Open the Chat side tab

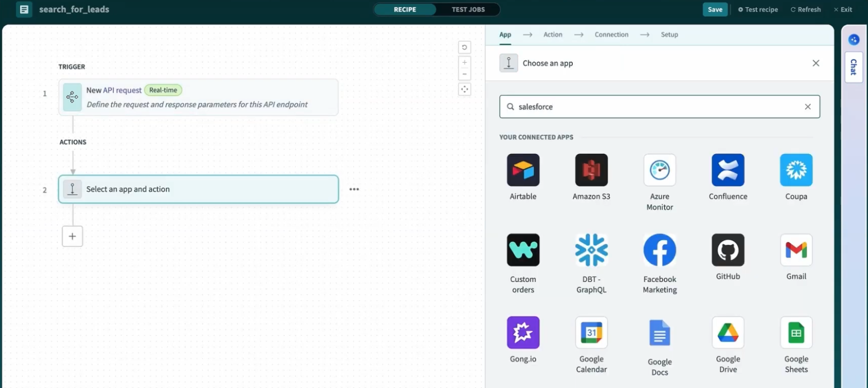[x=854, y=67]
